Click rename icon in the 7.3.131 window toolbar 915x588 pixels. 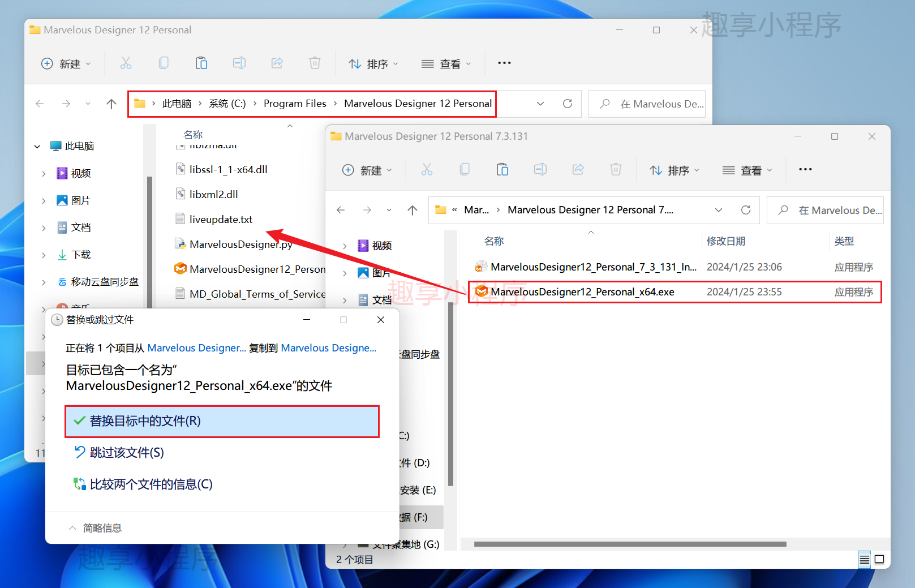tap(540, 170)
